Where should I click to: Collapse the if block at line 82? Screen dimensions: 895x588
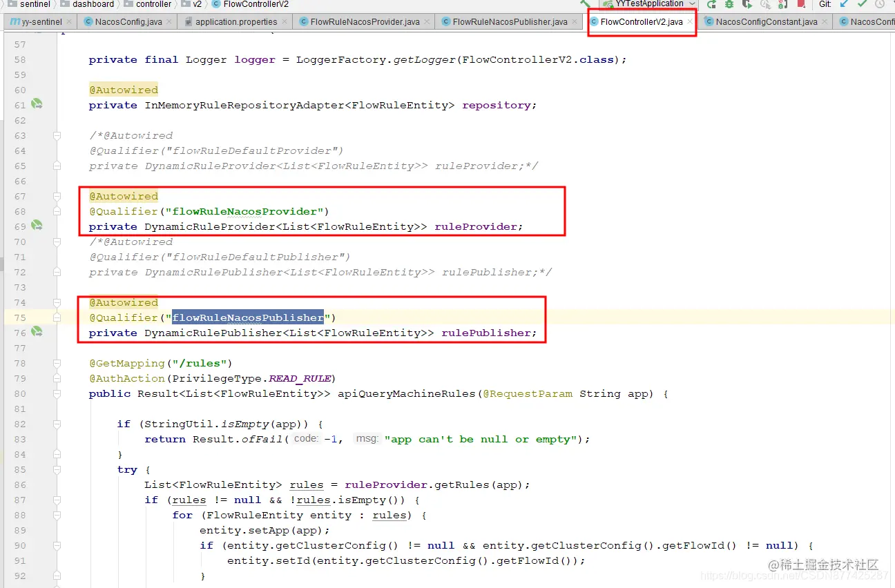(57, 424)
